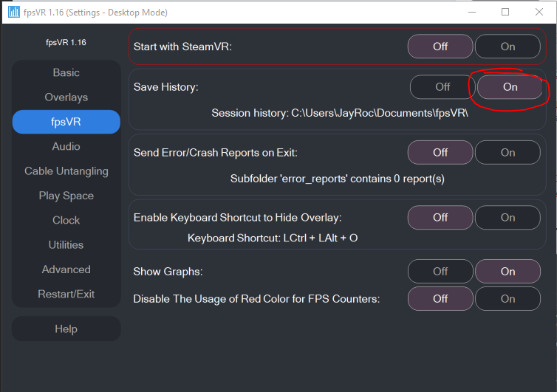This screenshot has width=557, height=392.
Task: Set Save History to Off
Action: (442, 87)
